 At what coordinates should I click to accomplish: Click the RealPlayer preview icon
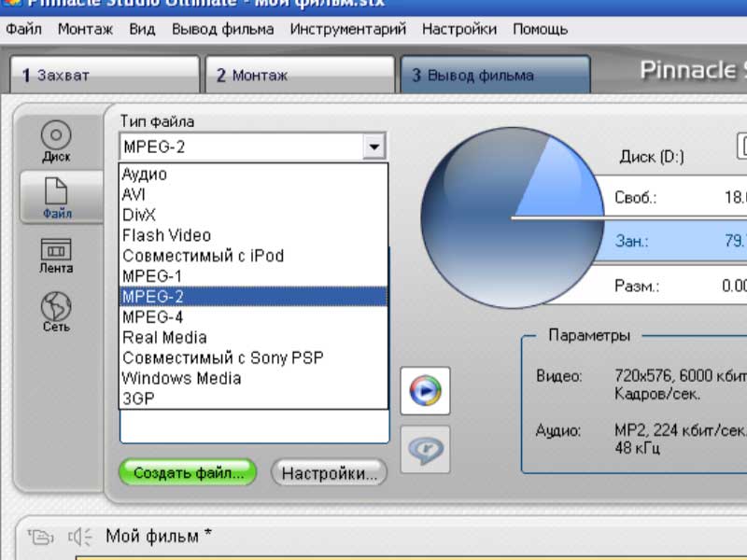coord(425,450)
